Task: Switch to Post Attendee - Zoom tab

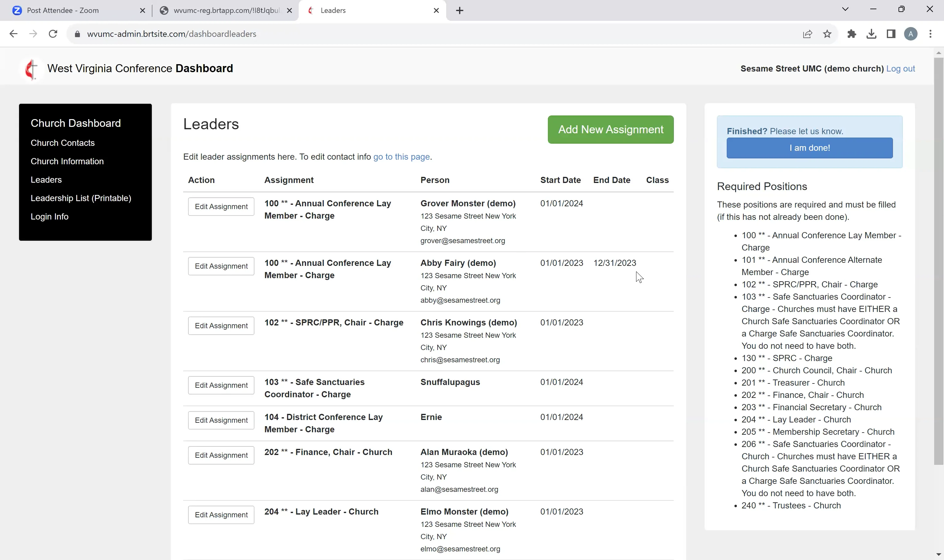Action: pyautogui.click(x=63, y=10)
